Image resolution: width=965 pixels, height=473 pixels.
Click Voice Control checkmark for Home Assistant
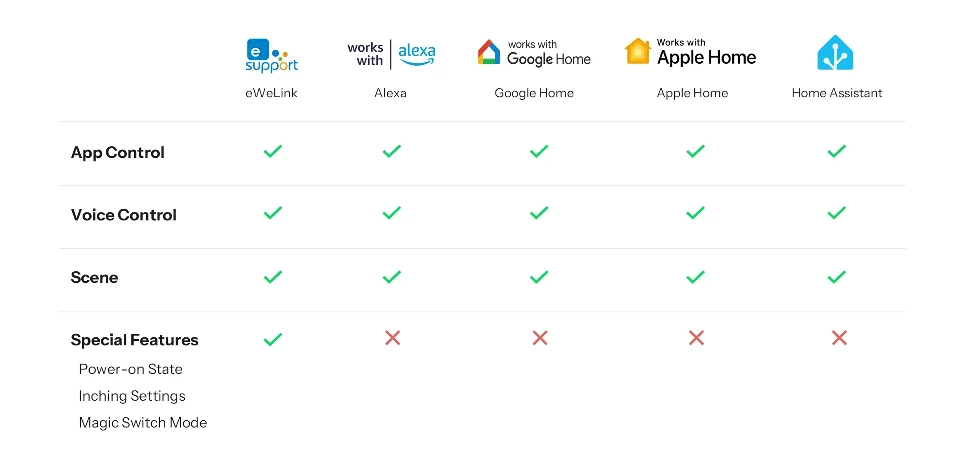(837, 213)
